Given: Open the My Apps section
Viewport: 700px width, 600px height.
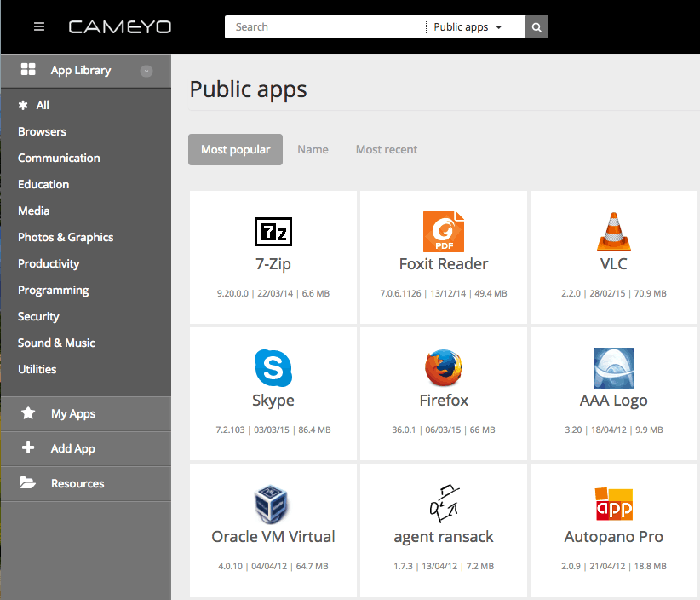Looking at the screenshot, I should click(x=86, y=413).
